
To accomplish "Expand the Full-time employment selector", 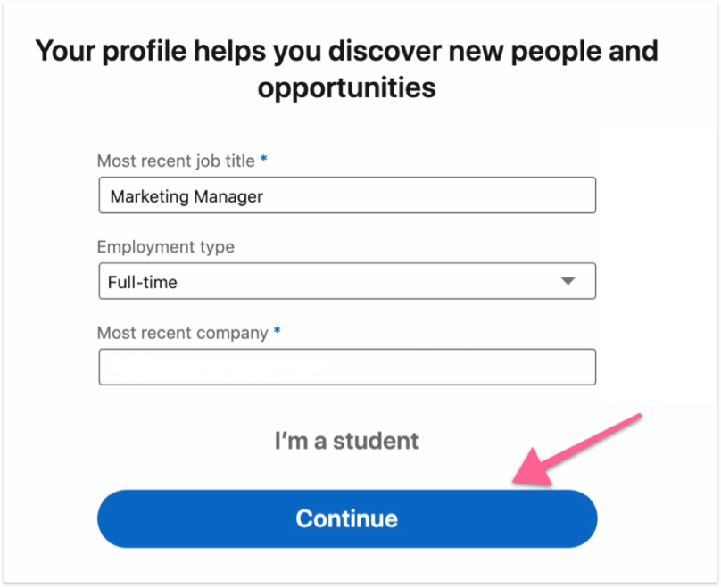I will [346, 280].
